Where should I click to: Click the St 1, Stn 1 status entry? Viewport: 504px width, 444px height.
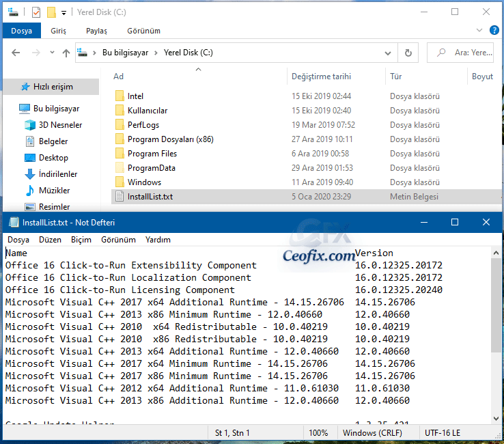pyautogui.click(x=232, y=433)
